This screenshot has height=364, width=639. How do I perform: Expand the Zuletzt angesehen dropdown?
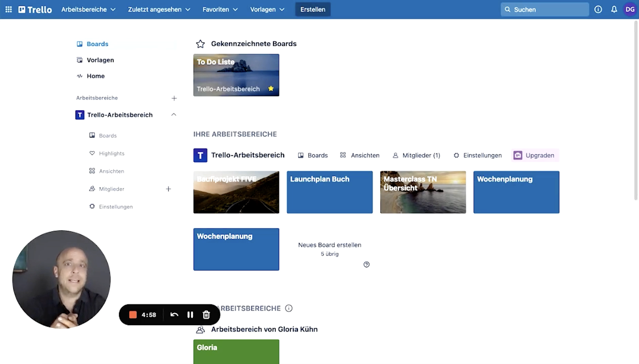[x=159, y=9]
